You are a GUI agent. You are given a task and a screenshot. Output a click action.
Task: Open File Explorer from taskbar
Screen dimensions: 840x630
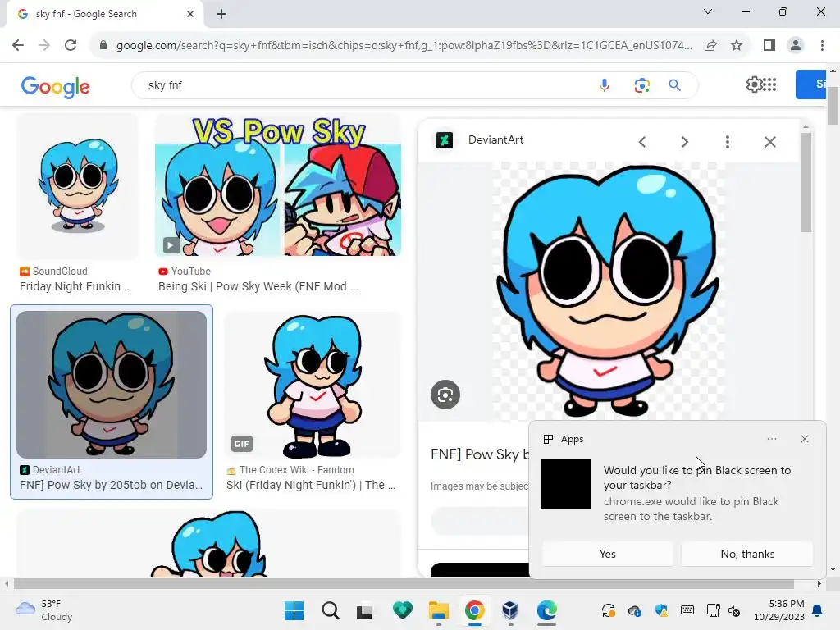click(438, 610)
